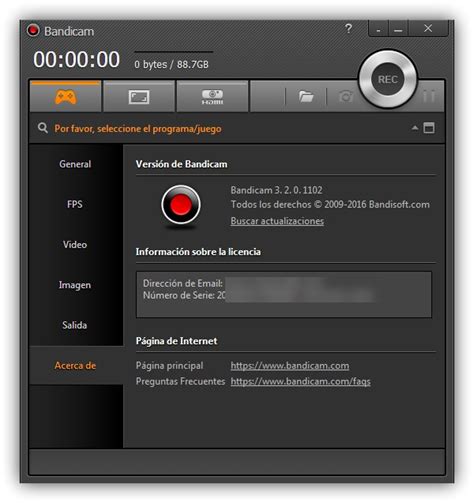Image resolution: width=474 pixels, height=503 pixels.
Task: Click the 'Información sobre la licencia' heading
Action: (198, 252)
